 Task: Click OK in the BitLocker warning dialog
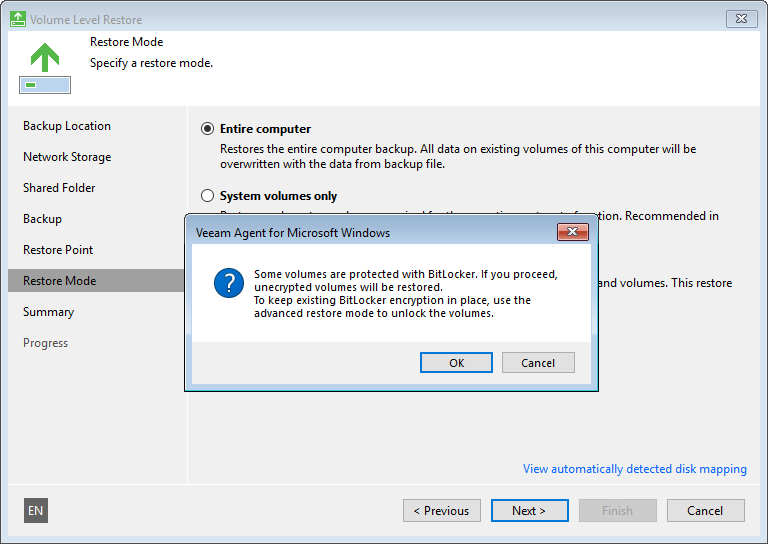click(x=456, y=363)
